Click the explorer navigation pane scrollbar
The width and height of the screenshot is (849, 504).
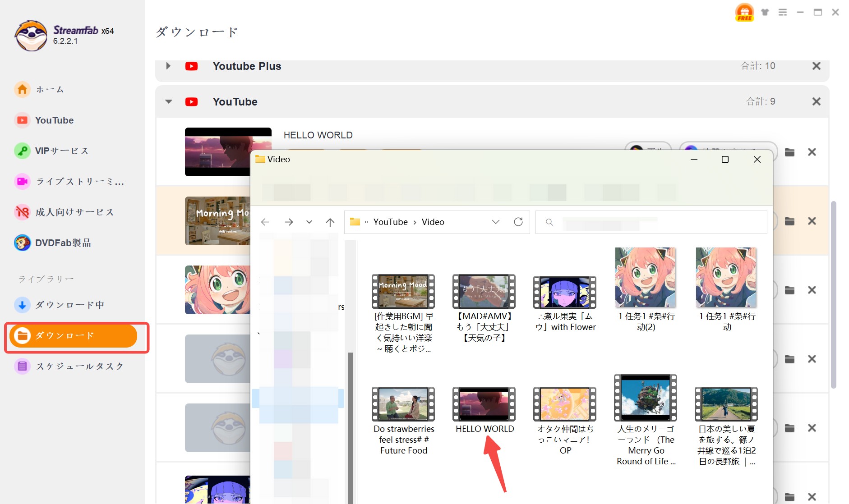(350, 427)
